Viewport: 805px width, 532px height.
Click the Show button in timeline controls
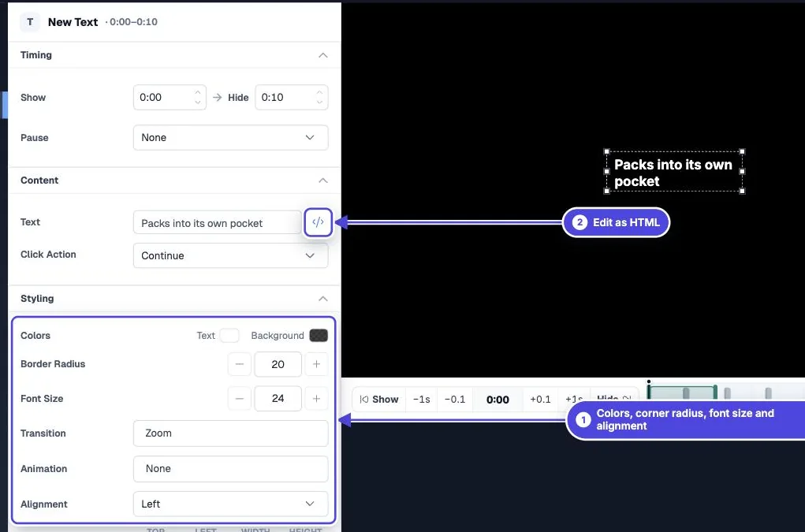(379, 400)
